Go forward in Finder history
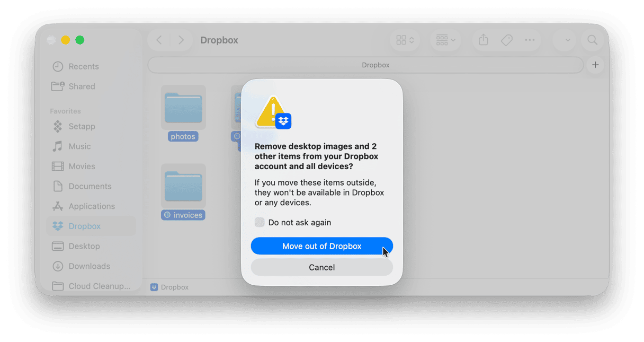The width and height of the screenshot is (644, 342). (x=181, y=40)
